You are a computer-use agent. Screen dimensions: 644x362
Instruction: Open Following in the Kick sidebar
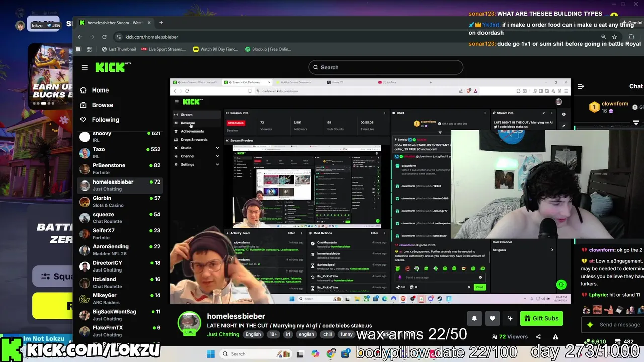pyautogui.click(x=106, y=120)
